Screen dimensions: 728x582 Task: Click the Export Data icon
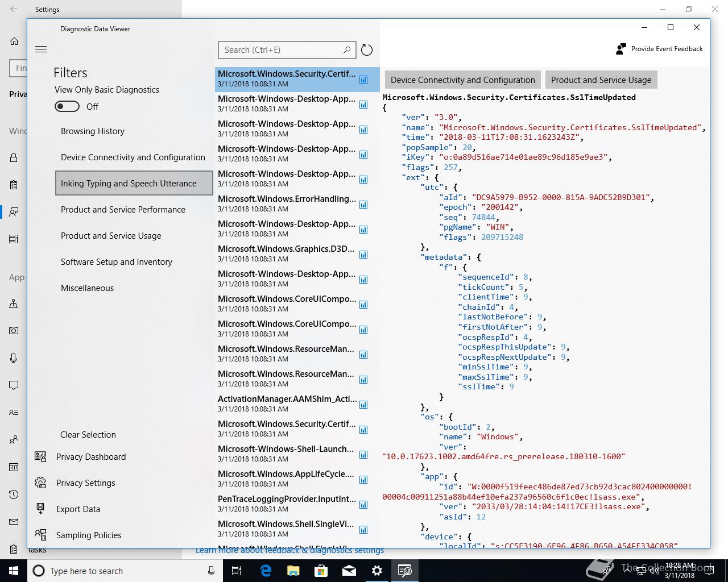[x=40, y=509]
